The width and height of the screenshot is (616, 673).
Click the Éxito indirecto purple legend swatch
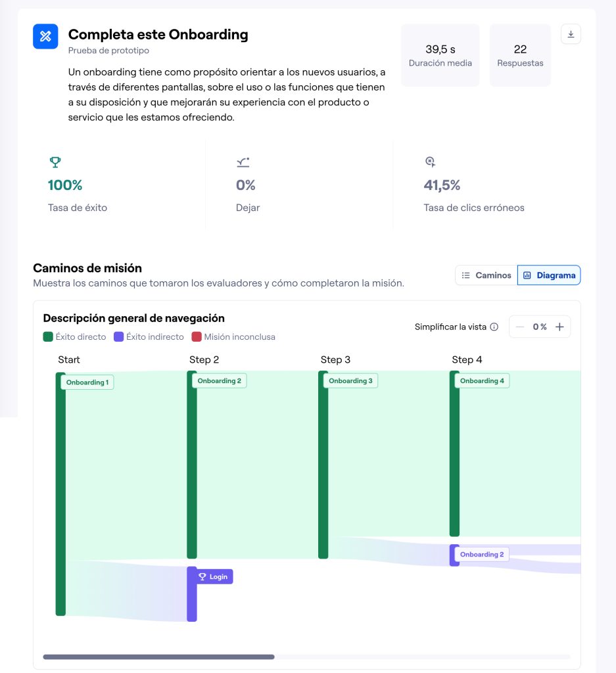click(118, 336)
